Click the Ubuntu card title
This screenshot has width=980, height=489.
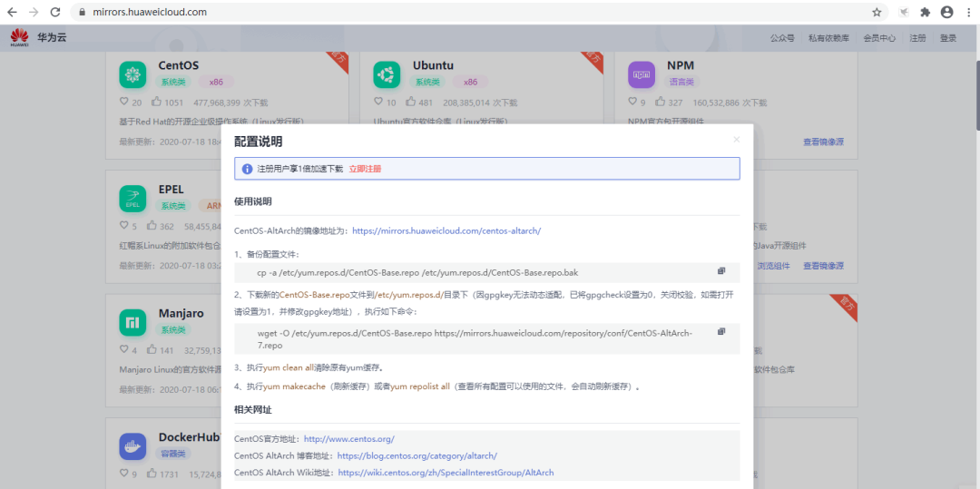tap(433, 65)
